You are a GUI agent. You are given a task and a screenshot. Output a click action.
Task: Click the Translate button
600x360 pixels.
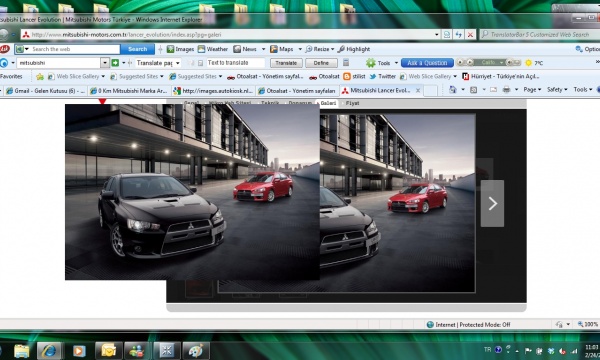[x=286, y=63]
